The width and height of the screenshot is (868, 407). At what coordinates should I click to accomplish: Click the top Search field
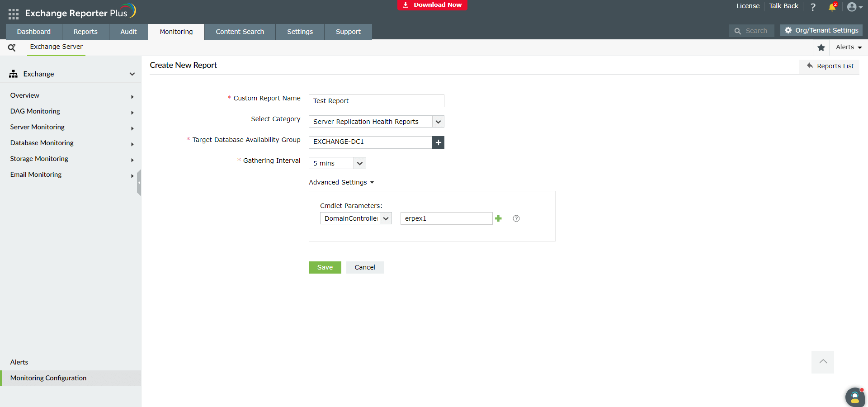click(752, 31)
